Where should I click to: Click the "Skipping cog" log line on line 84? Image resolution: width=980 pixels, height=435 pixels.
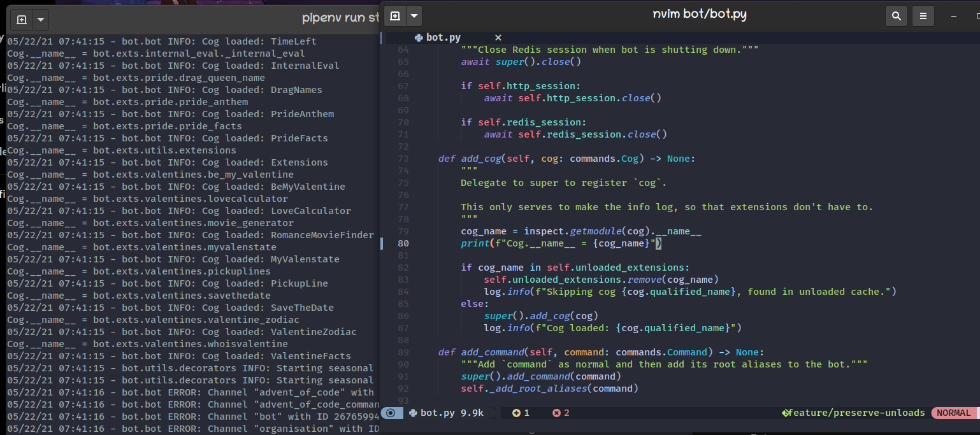point(690,292)
